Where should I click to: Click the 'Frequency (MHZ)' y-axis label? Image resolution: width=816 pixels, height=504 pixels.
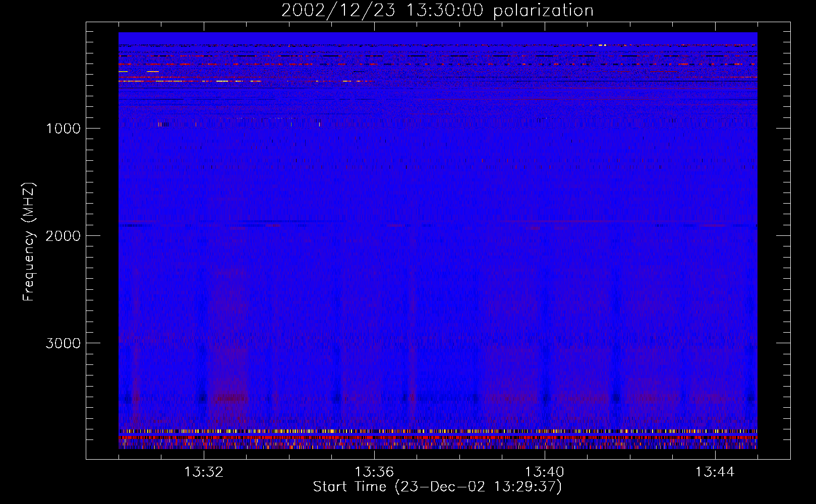[x=28, y=242]
